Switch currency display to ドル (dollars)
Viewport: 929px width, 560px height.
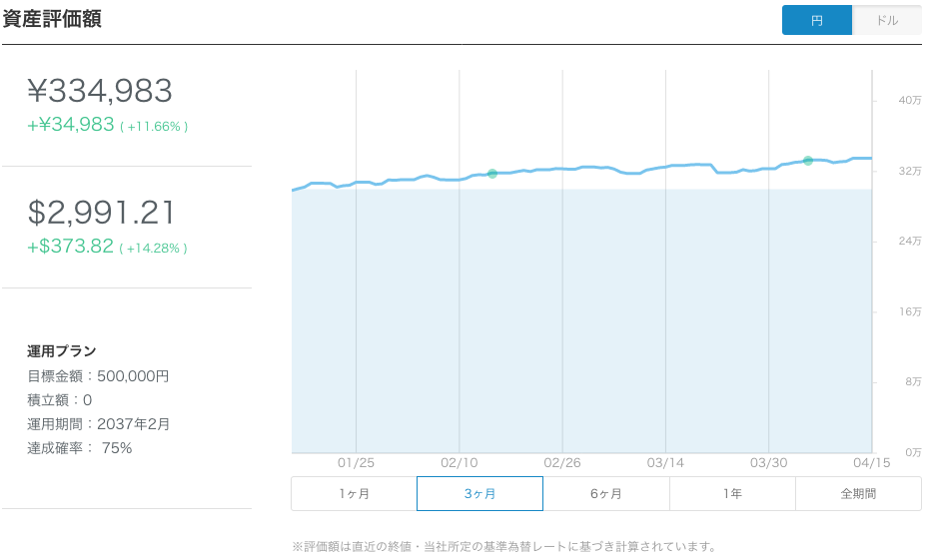coord(886,20)
